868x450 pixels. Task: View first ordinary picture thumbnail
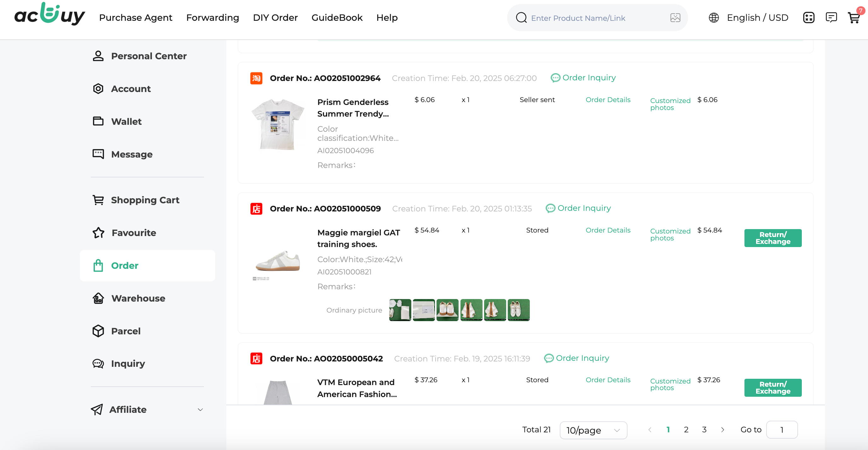(x=400, y=310)
